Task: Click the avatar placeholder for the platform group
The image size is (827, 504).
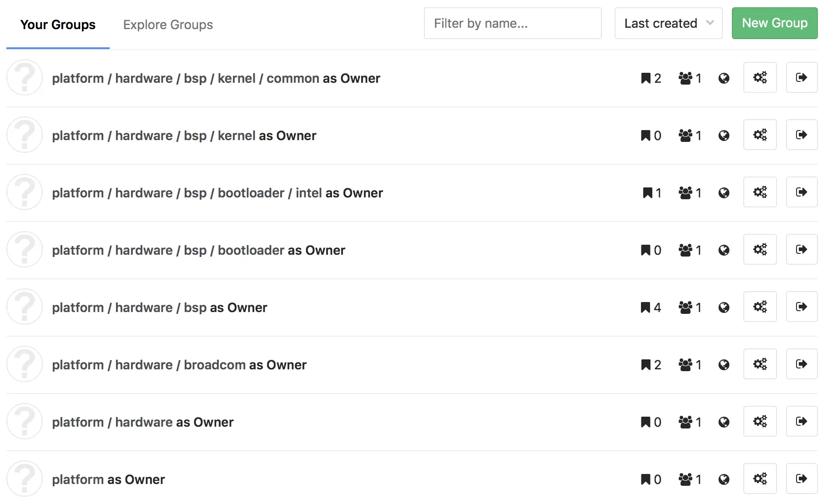Action: click(x=25, y=478)
